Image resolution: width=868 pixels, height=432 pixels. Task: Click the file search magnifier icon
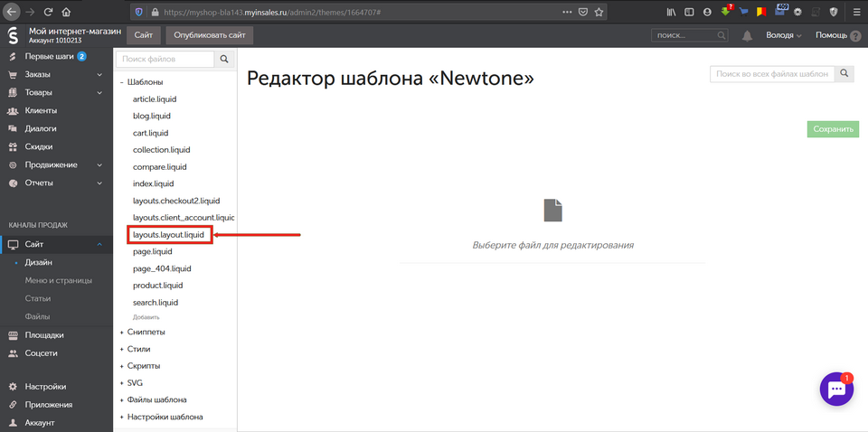(224, 59)
